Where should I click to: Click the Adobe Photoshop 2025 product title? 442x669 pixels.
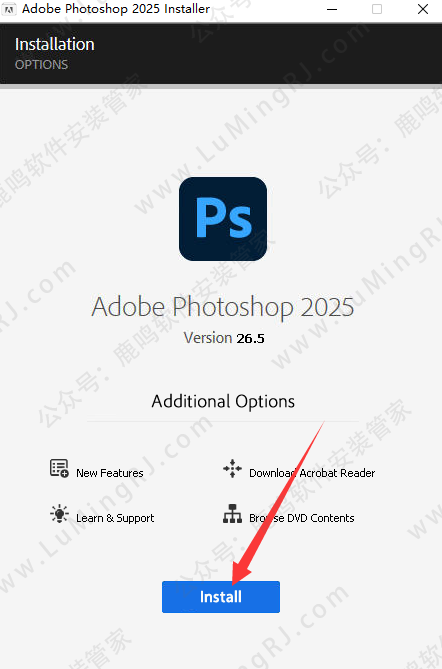point(223,307)
